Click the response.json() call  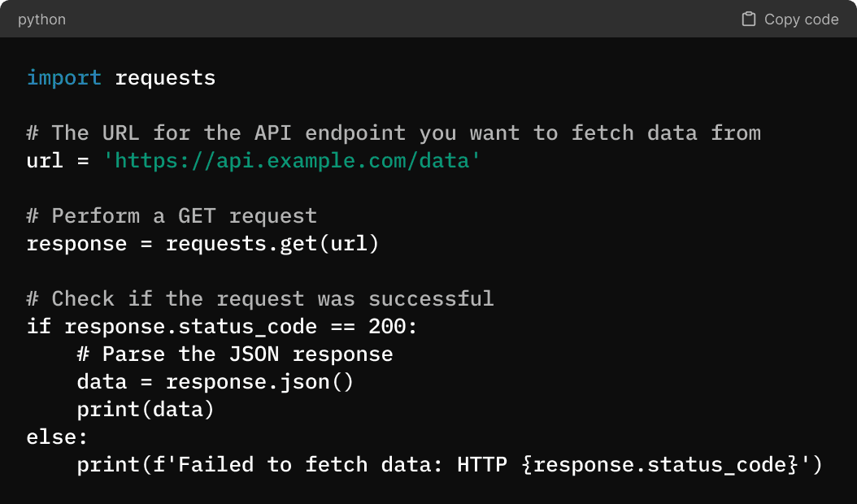coord(259,381)
